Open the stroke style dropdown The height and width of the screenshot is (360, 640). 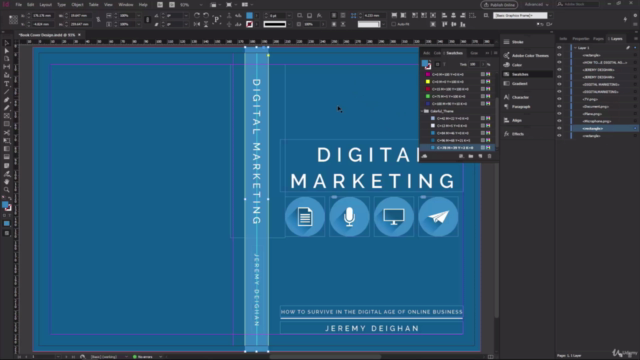click(289, 24)
